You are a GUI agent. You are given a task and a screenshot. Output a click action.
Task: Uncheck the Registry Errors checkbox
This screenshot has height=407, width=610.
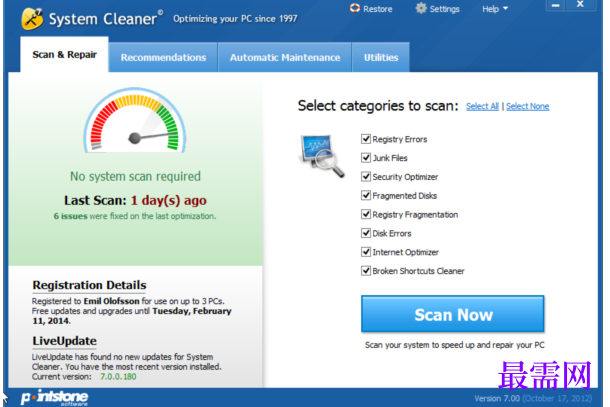(x=366, y=139)
